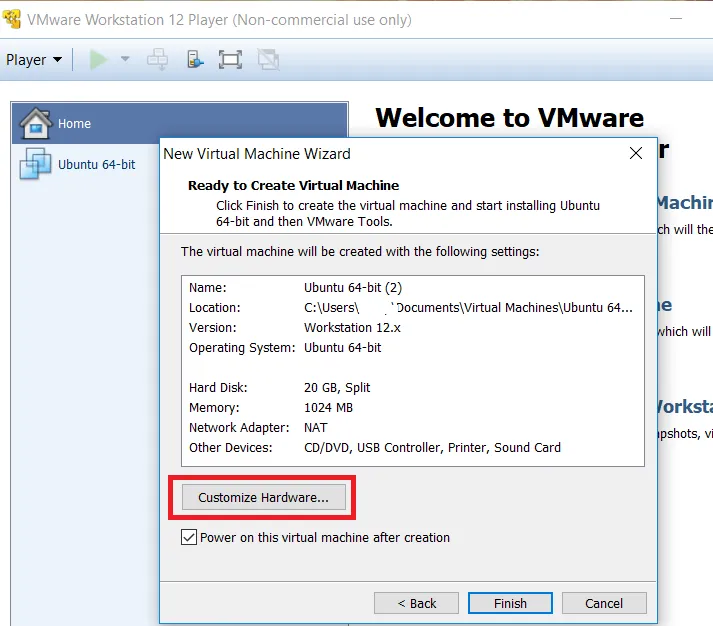Enter full screen mode icon
Image resolution: width=713 pixels, height=626 pixels.
pos(230,60)
